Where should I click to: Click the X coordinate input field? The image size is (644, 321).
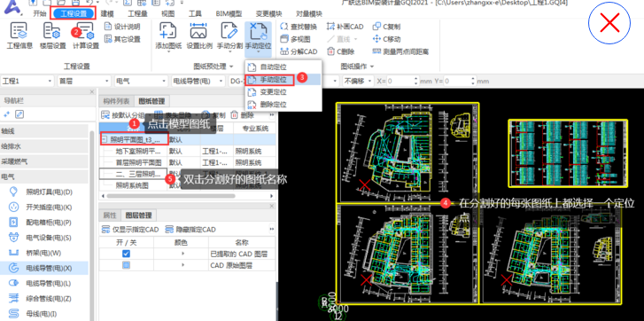pos(401,81)
